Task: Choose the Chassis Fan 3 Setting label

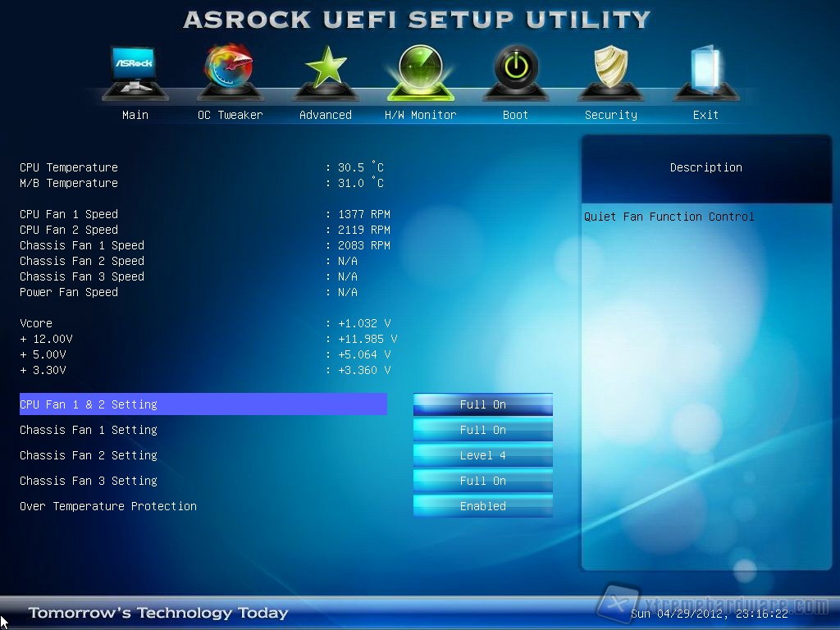Action: click(89, 481)
